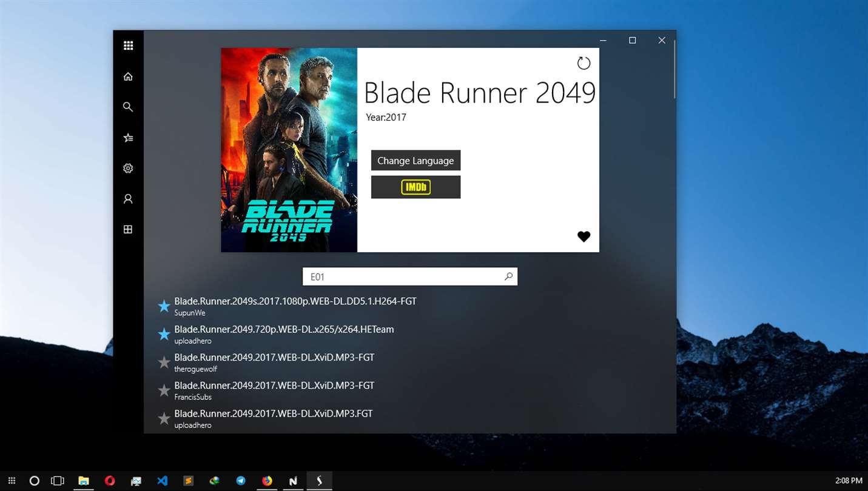Toggle star for the XviD.MP3.FGT subtitle
The image size is (868, 491).
(164, 418)
